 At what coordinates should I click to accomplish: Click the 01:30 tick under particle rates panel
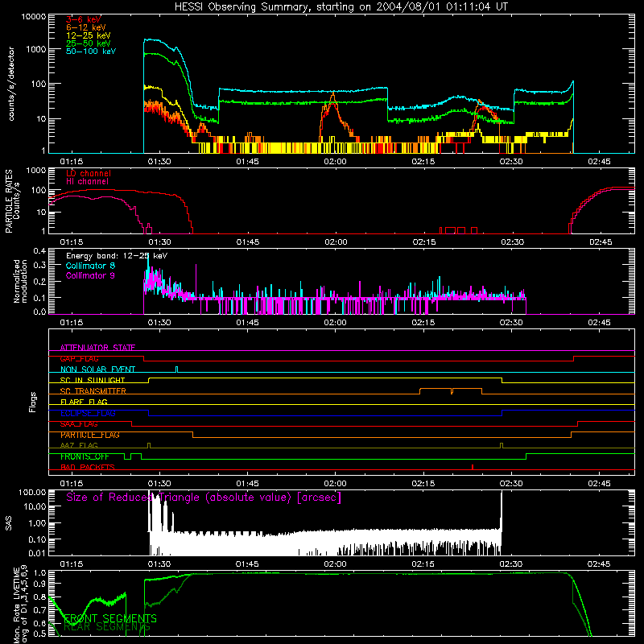click(x=159, y=242)
